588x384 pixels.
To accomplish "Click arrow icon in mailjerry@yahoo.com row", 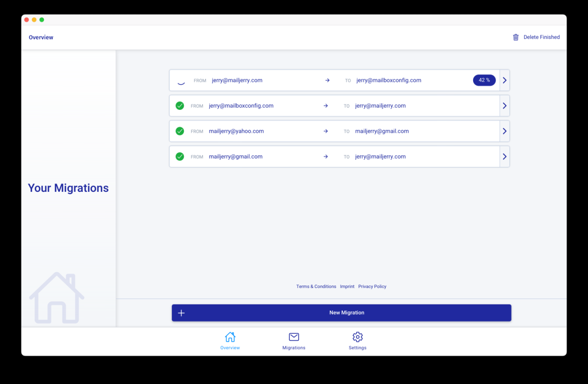I will click(326, 131).
